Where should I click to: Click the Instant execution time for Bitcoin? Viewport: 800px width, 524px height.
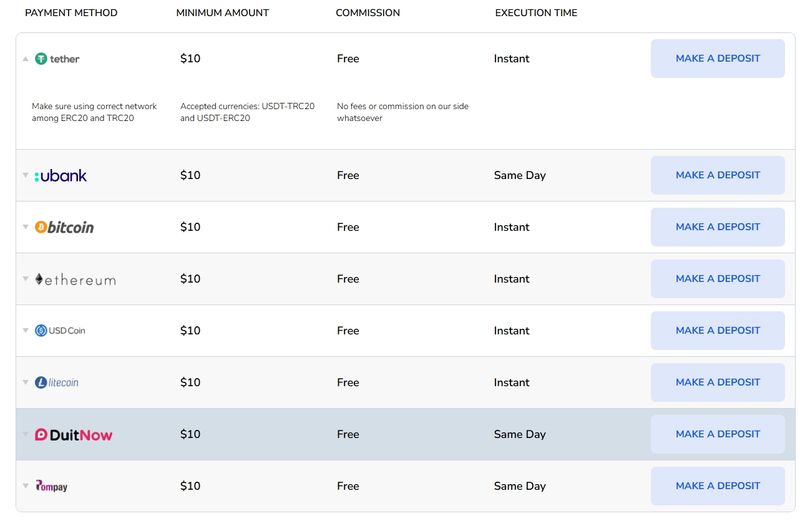512,227
